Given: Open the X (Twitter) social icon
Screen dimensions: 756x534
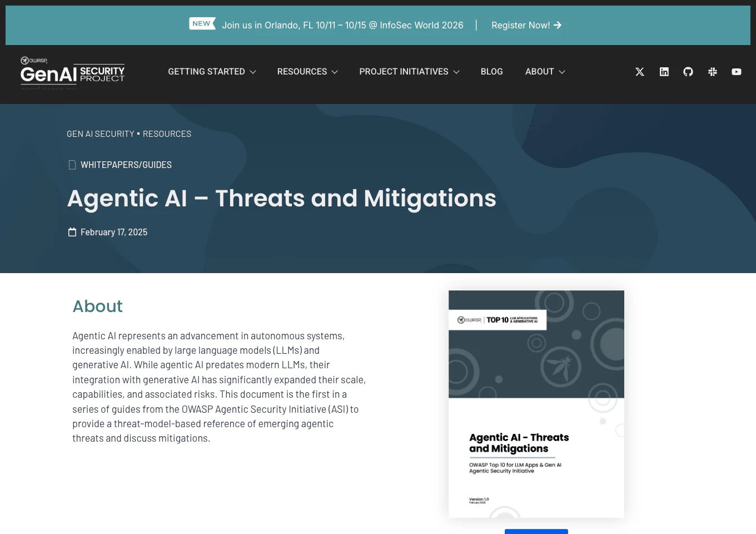Looking at the screenshot, I should (x=640, y=72).
